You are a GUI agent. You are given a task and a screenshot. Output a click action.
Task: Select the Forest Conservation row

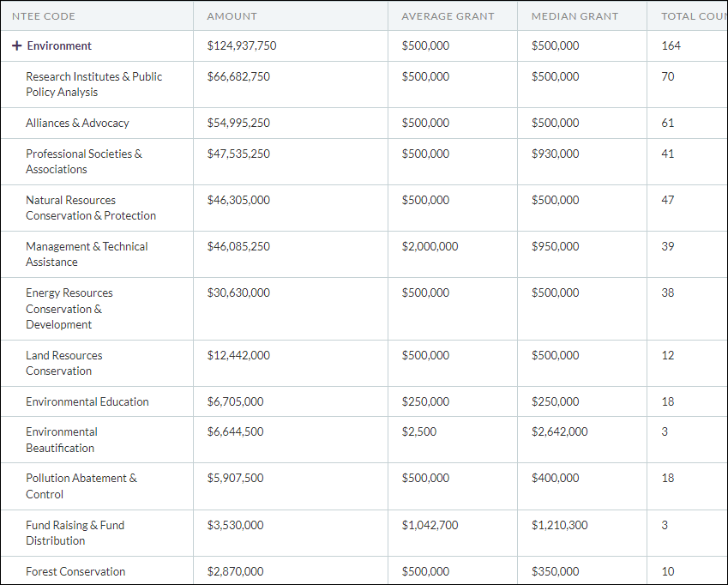75,571
